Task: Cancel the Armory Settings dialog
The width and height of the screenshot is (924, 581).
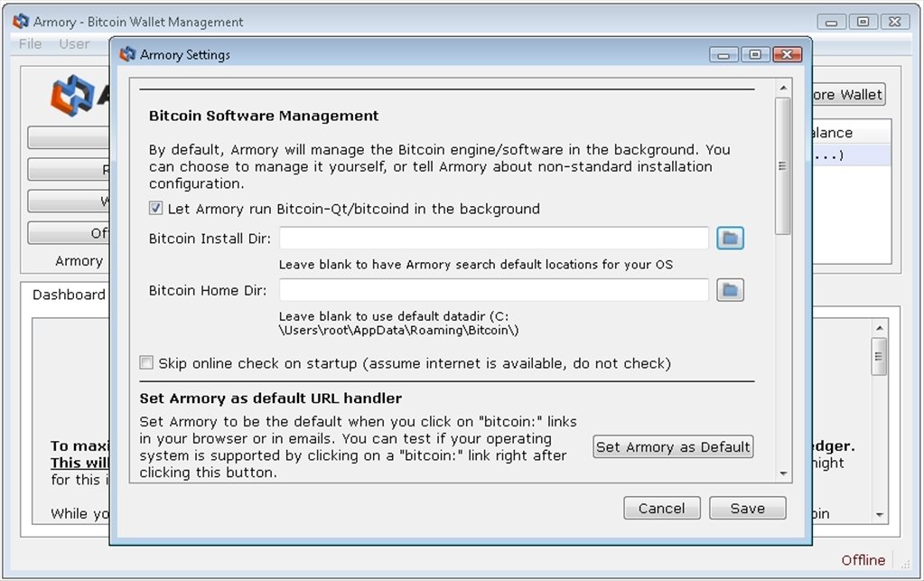Action: 662,508
